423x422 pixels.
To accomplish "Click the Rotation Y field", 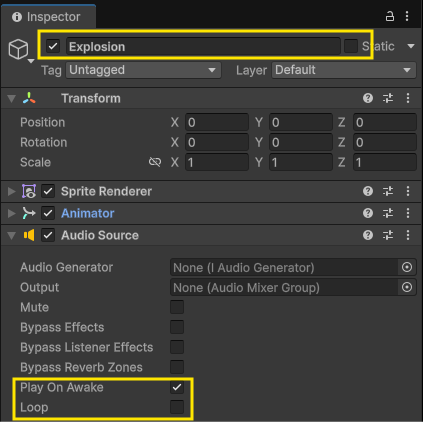I will [301, 142].
